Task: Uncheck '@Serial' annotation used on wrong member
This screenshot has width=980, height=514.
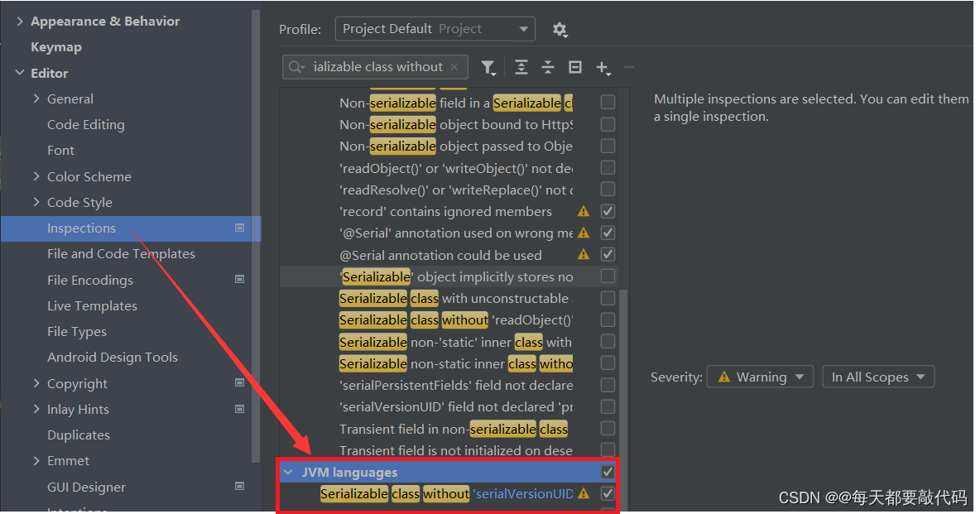Action: coord(608,233)
